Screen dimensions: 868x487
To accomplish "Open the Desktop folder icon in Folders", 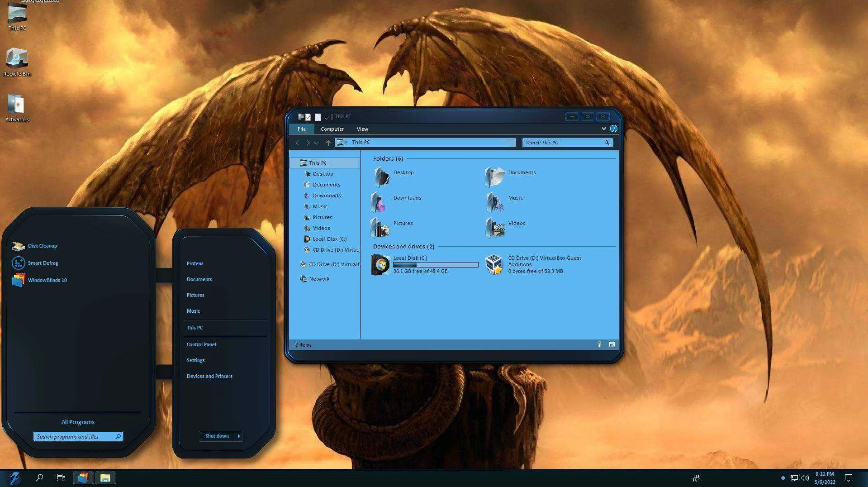I will click(381, 177).
